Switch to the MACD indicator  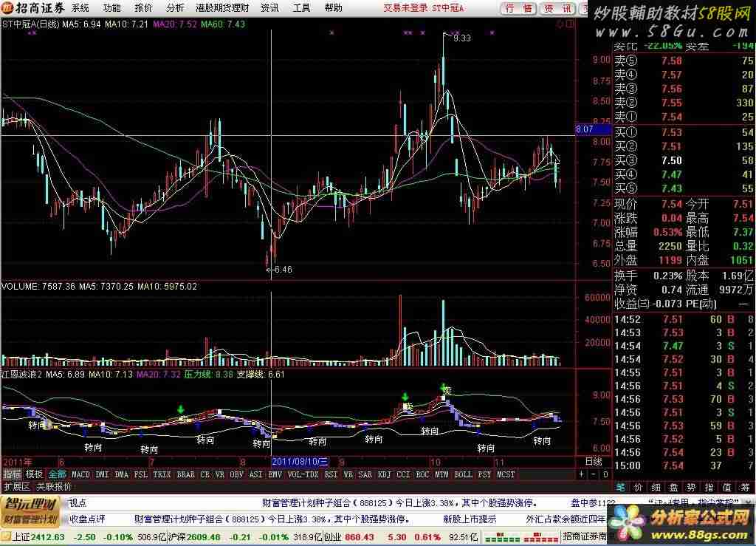(80, 474)
